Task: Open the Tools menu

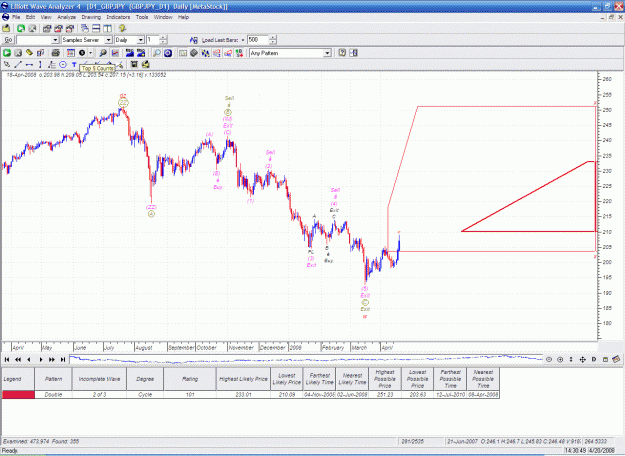Action: [x=142, y=17]
